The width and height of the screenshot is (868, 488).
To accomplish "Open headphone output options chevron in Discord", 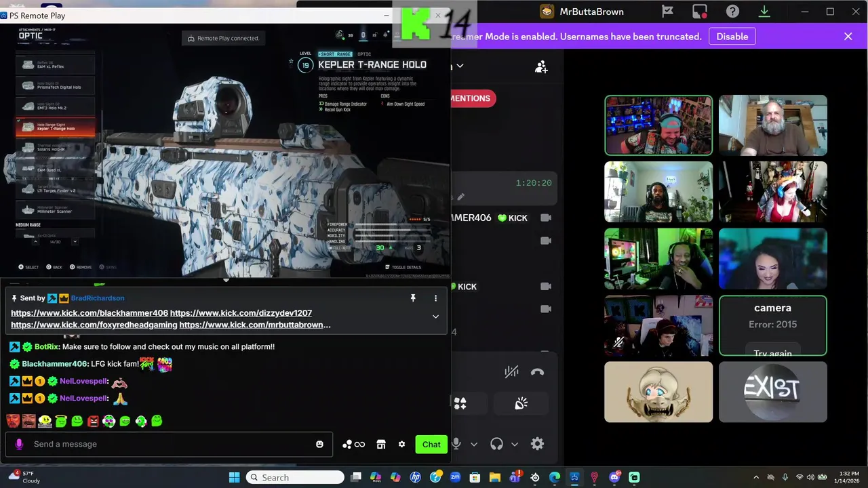I will (x=515, y=445).
